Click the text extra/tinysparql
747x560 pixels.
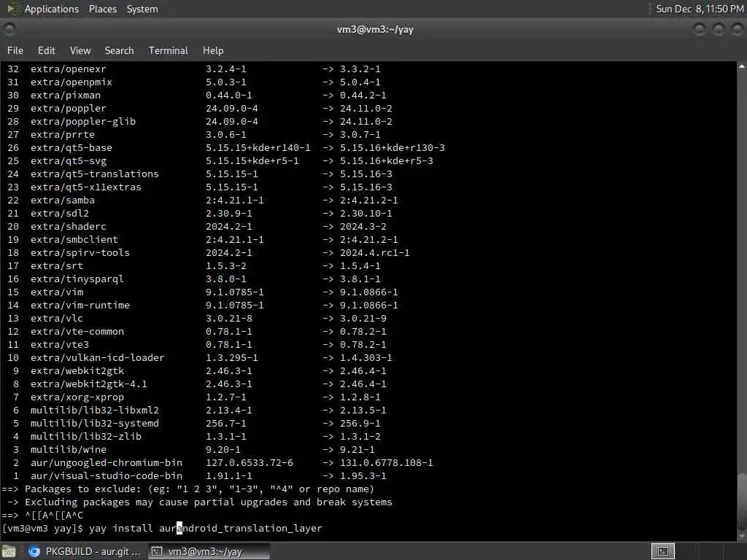tap(77, 279)
